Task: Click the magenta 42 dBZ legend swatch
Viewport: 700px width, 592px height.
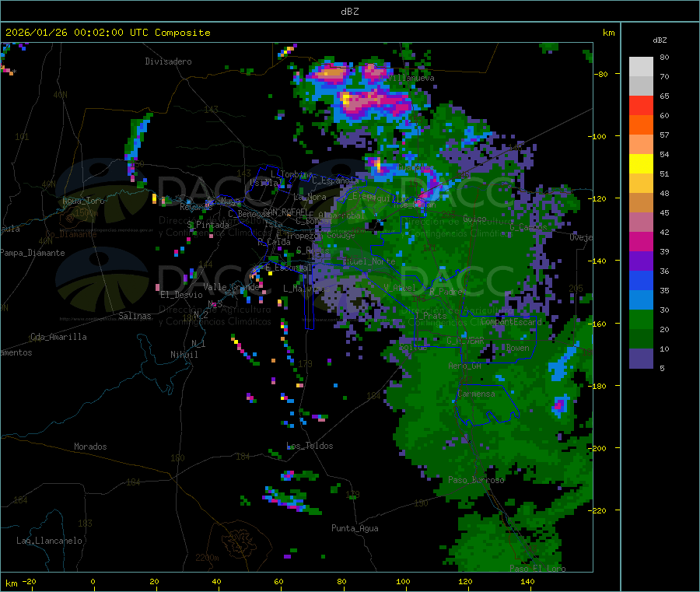Action: pos(641,241)
